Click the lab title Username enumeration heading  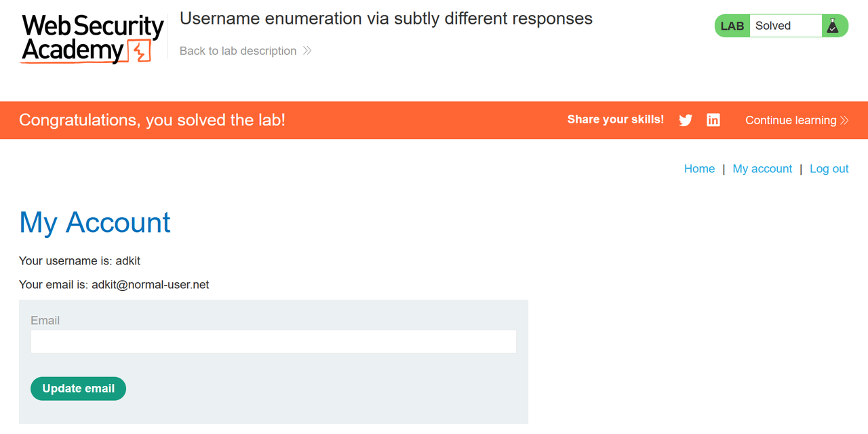pyautogui.click(x=386, y=18)
